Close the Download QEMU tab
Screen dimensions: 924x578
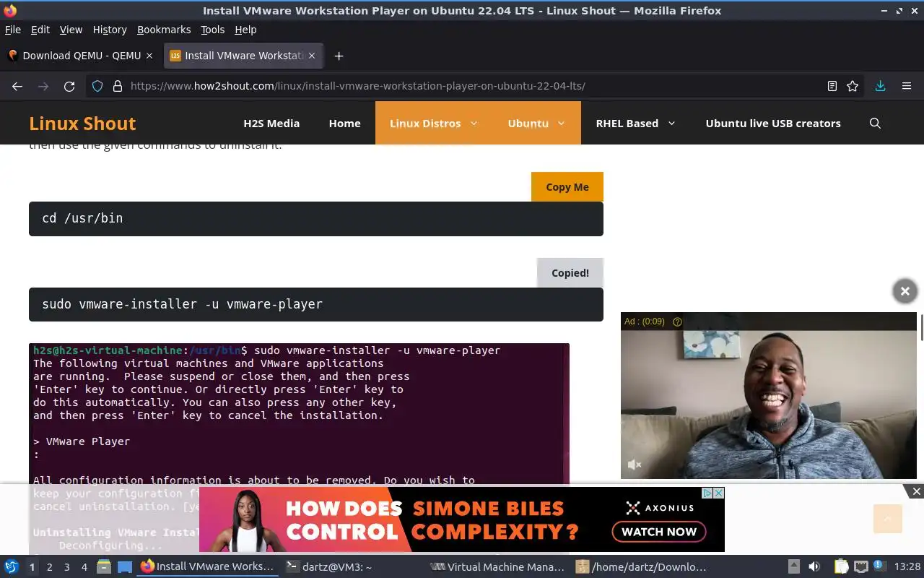pos(149,56)
